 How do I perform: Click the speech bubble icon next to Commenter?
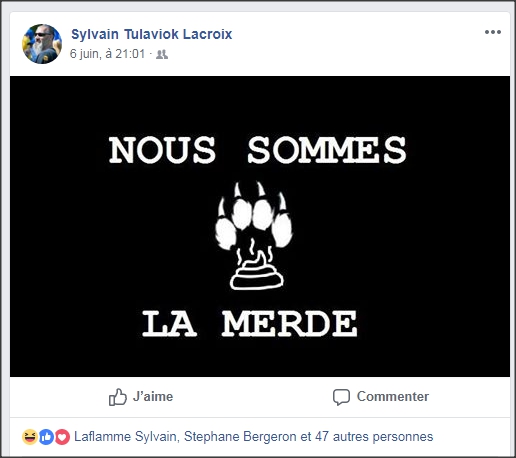(x=341, y=397)
